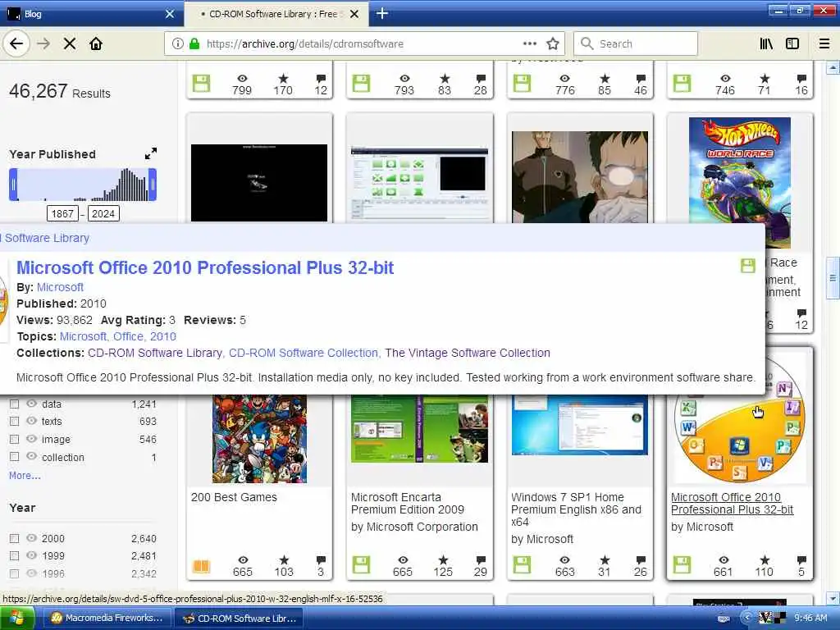Click floppy icon in Office 2010 popup
This screenshot has width=840, height=630.
(748, 266)
